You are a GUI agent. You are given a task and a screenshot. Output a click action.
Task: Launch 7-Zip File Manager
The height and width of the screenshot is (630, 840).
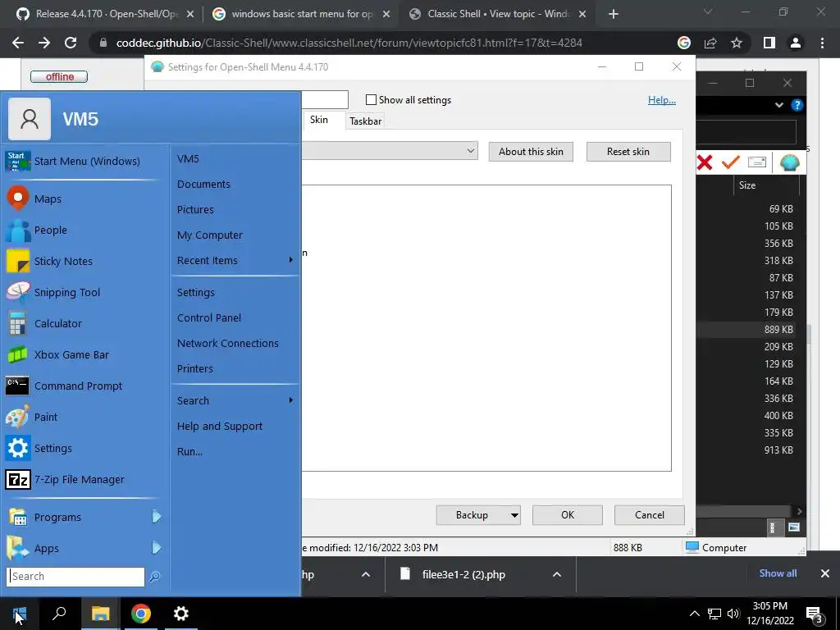point(84,479)
